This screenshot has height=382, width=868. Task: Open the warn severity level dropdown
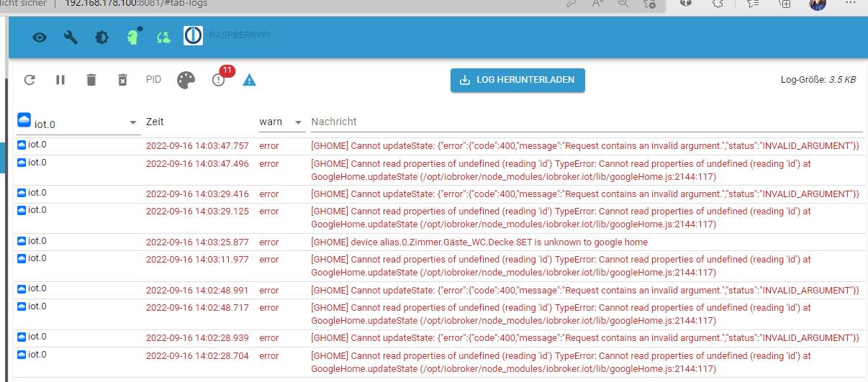(282, 122)
